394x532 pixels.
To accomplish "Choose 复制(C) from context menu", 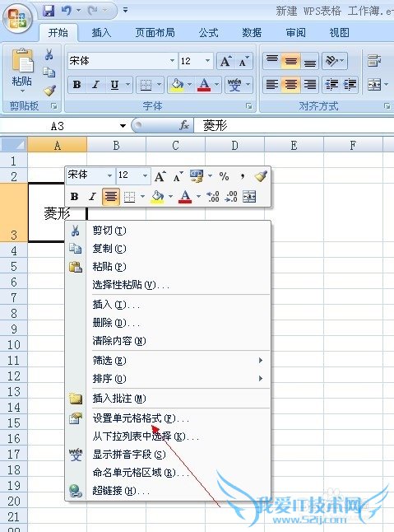I will 168,249.
